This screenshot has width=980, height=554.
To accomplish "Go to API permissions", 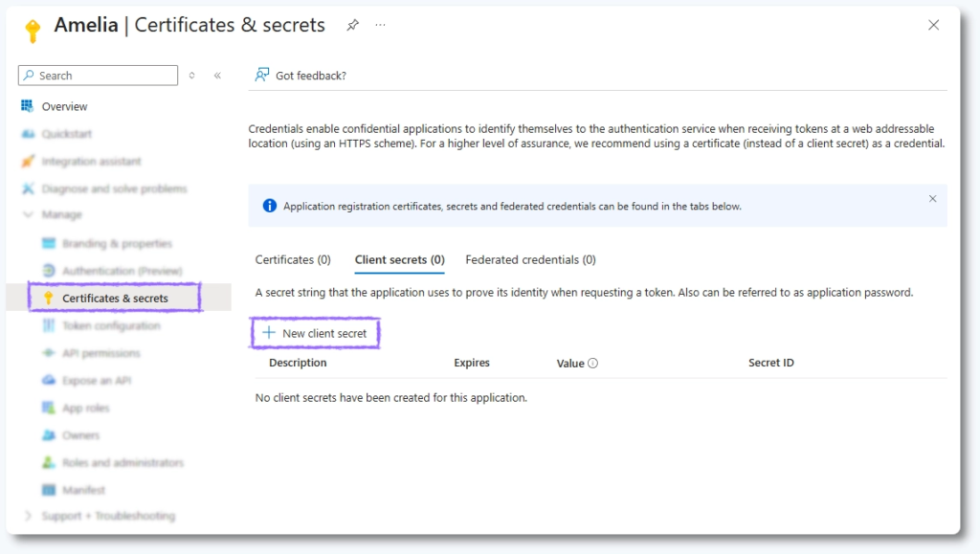I will tap(100, 353).
